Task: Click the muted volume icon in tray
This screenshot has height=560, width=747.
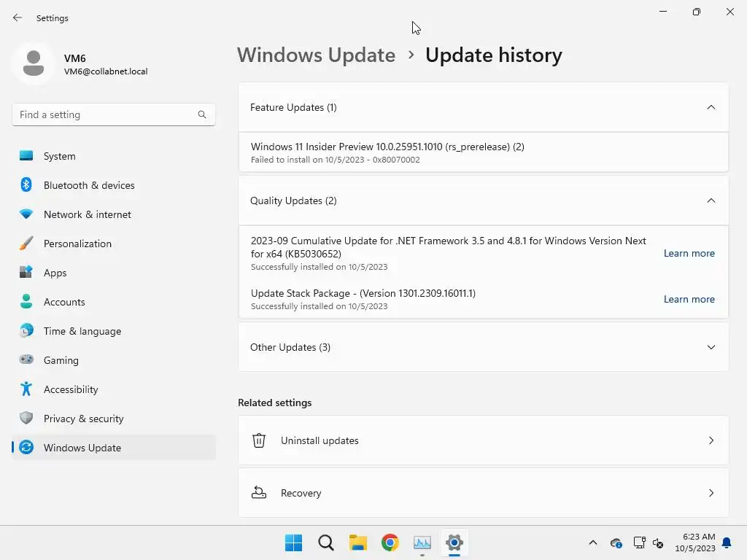Action: pyautogui.click(x=658, y=542)
